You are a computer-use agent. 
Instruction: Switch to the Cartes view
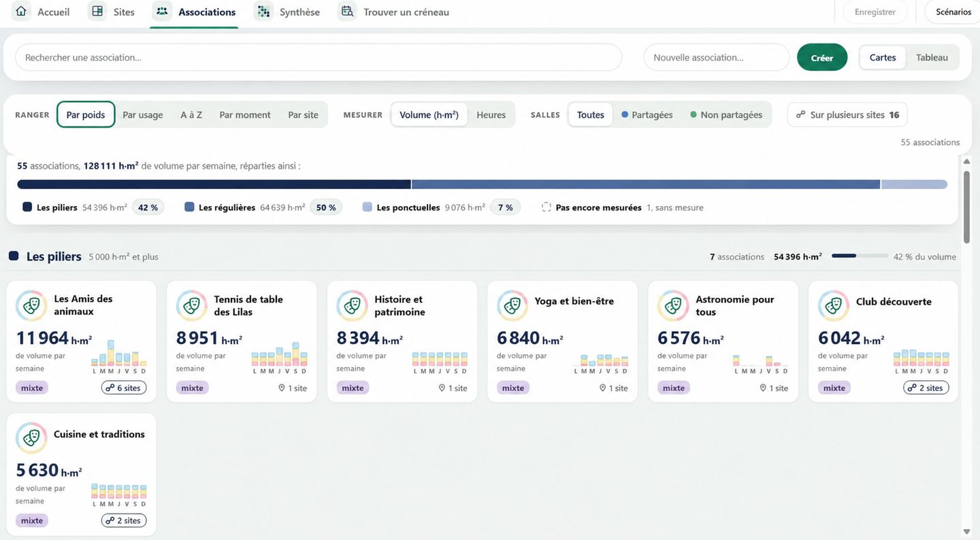tap(883, 57)
